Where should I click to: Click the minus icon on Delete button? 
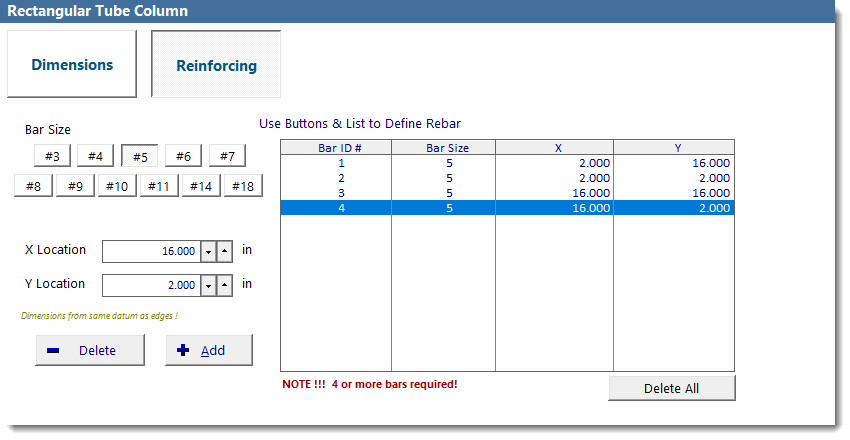pyautogui.click(x=53, y=350)
